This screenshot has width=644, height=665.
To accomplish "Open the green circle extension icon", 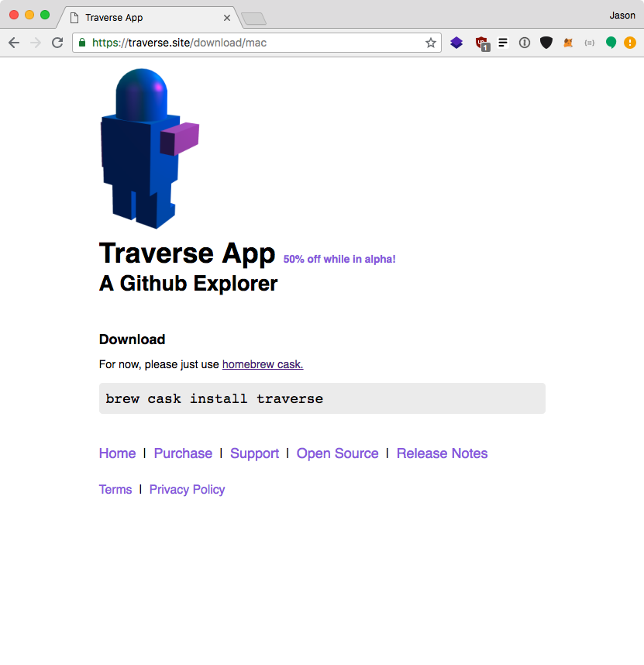I will point(611,43).
